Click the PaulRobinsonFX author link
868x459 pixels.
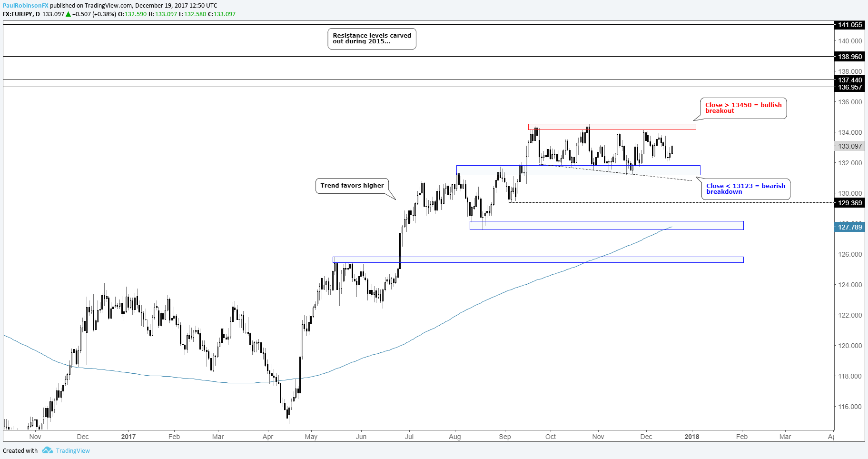coord(26,6)
